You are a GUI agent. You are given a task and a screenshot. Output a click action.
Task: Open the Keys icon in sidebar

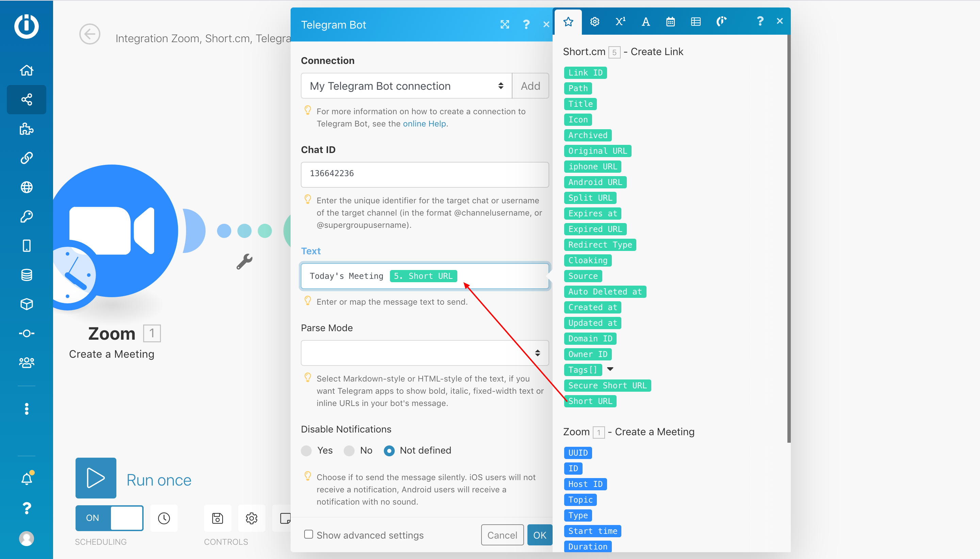click(x=27, y=217)
